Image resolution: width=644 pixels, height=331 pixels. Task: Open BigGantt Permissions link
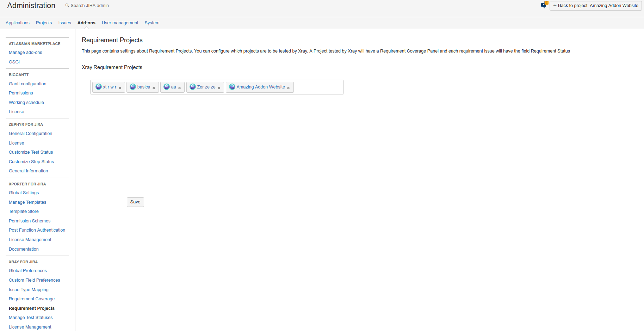21,93
